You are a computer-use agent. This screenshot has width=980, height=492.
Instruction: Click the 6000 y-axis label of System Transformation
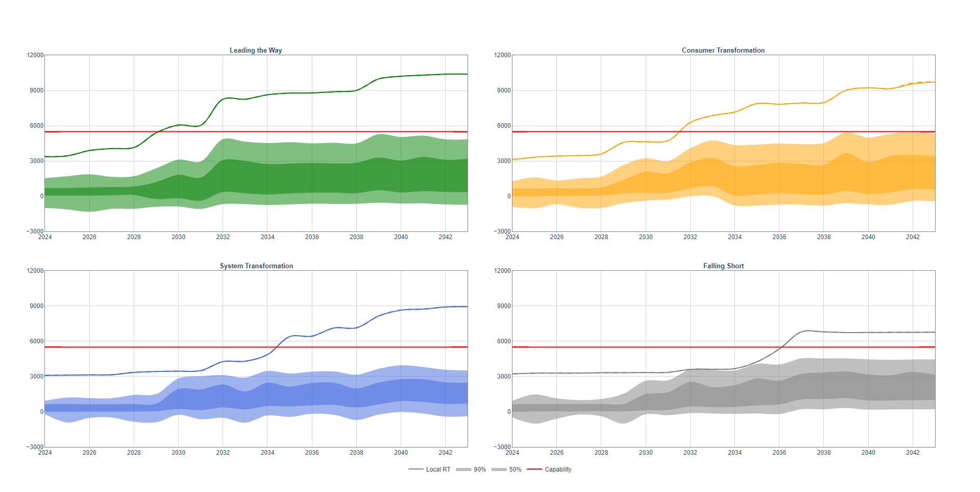37,341
